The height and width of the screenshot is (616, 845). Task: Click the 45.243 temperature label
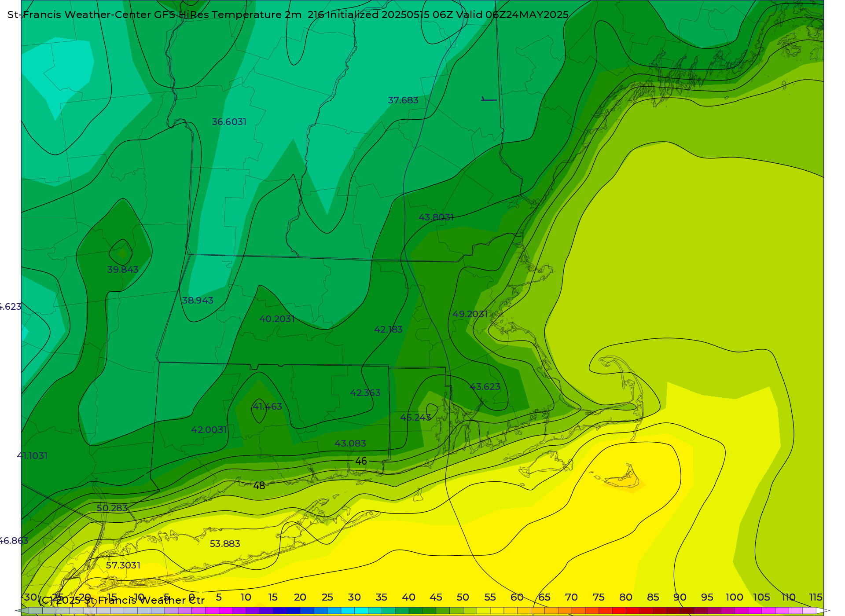(x=415, y=418)
